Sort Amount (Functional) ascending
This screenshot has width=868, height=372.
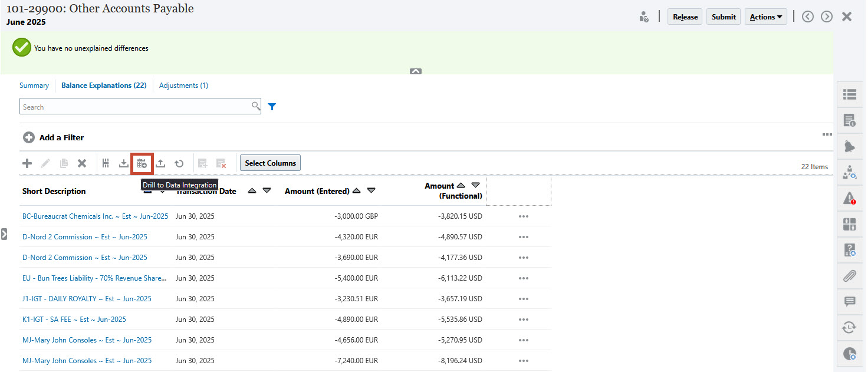point(461,185)
